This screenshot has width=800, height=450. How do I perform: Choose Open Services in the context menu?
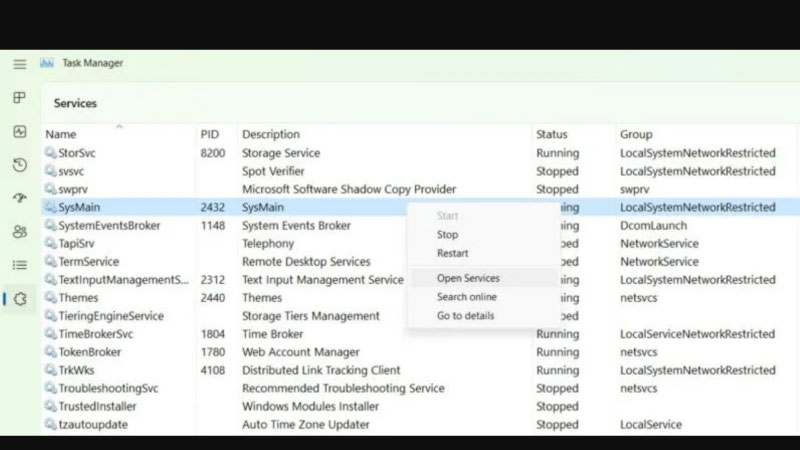(x=468, y=278)
